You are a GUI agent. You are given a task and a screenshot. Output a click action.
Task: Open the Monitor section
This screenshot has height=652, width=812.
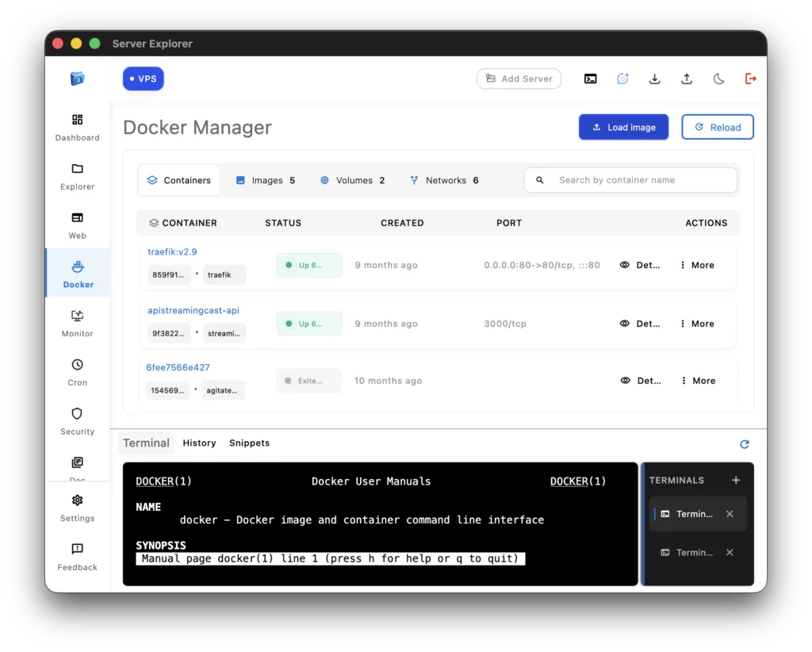tap(77, 323)
